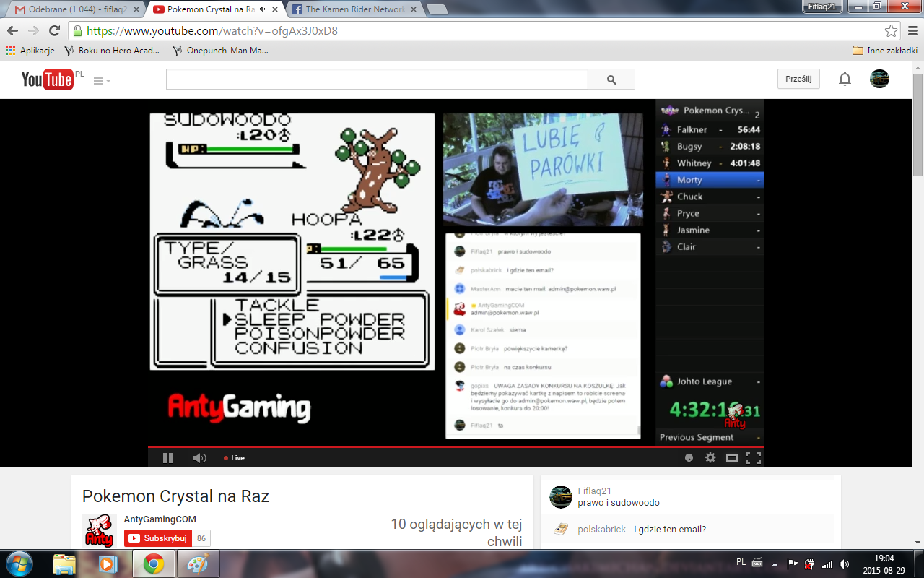924x578 pixels.
Task: Open YouTube notifications bell
Action: (x=845, y=79)
